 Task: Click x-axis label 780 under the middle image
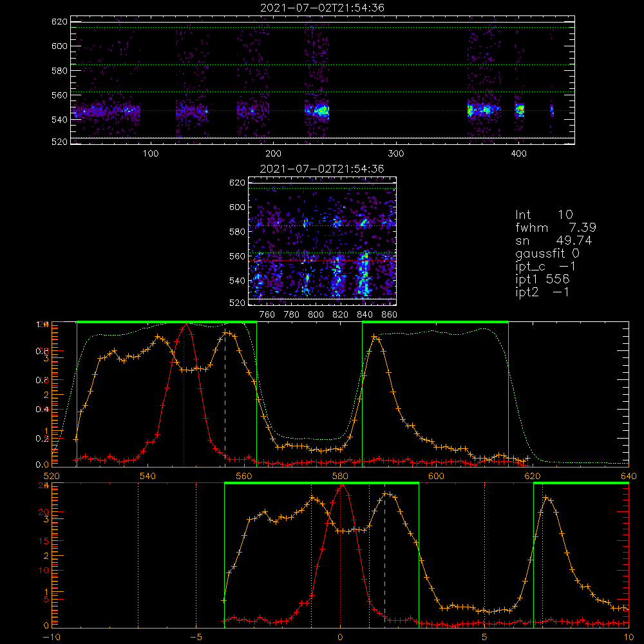(x=292, y=315)
